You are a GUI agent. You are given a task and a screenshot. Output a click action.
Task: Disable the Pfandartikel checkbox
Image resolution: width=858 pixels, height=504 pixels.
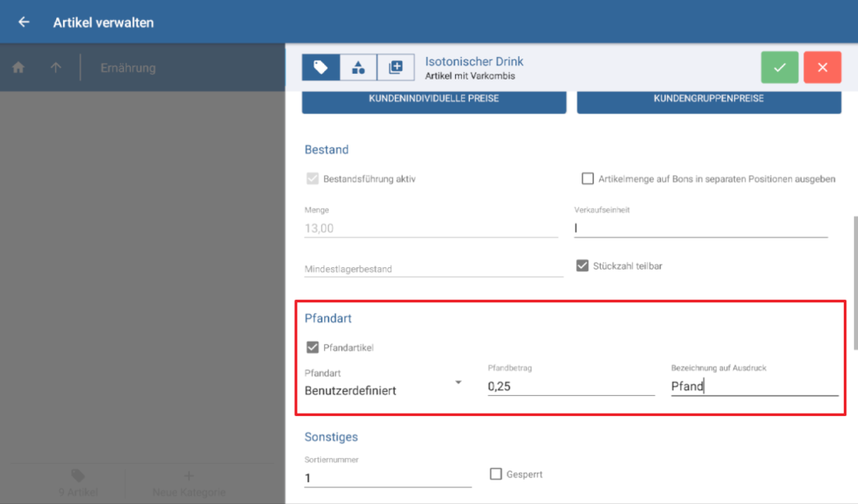click(x=313, y=346)
